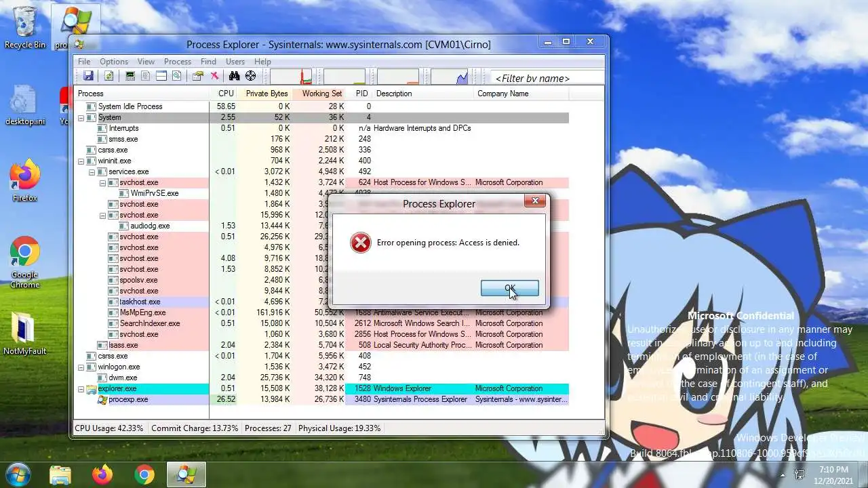Click the CPU usage mini graph in toolbar
Image resolution: width=868 pixels, height=488 pixels.
click(x=291, y=76)
